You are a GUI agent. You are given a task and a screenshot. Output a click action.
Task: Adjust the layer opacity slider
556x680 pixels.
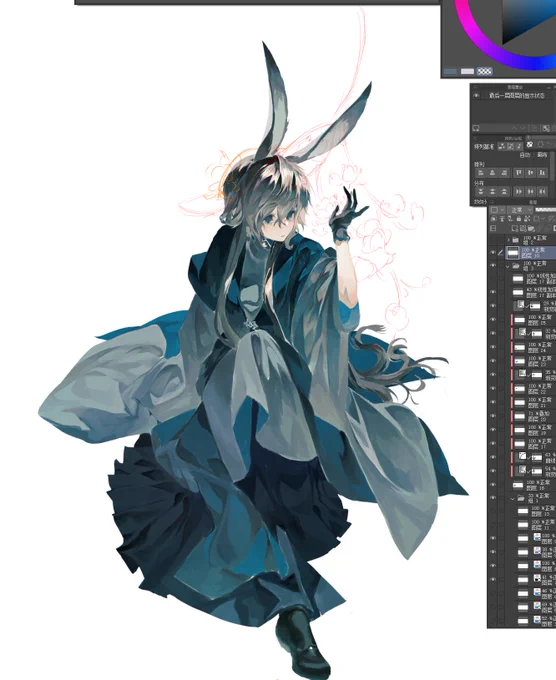click(x=546, y=210)
